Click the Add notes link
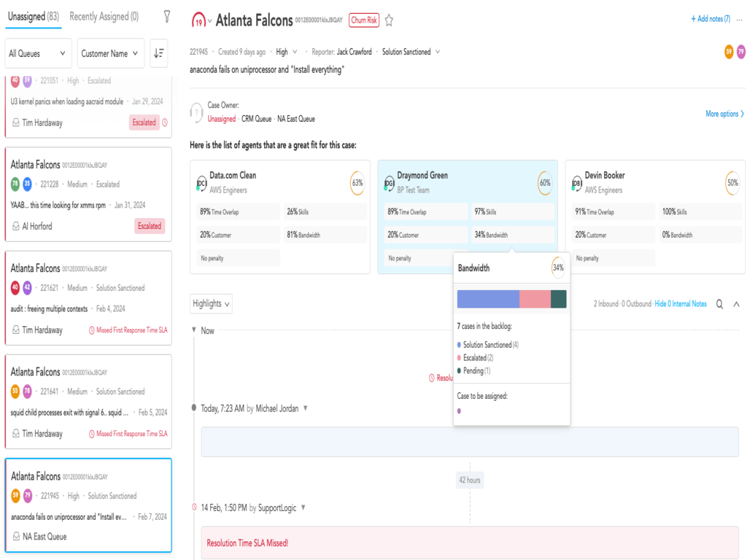This screenshot has height=560, width=747. (x=710, y=19)
